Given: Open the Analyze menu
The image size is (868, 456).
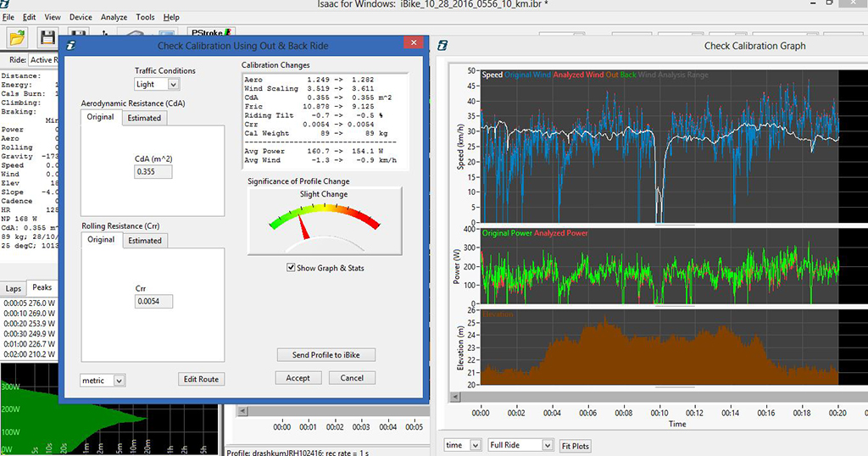Looking at the screenshot, I should click(114, 17).
